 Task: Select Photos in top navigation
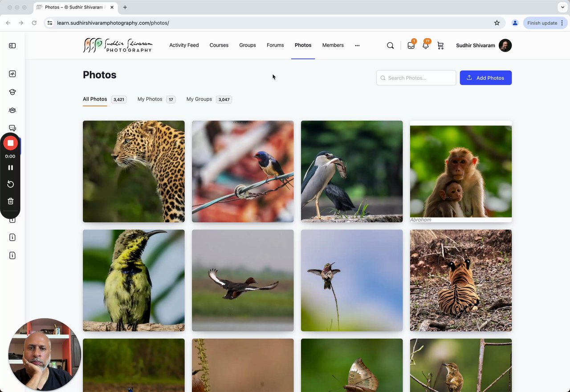click(x=303, y=45)
